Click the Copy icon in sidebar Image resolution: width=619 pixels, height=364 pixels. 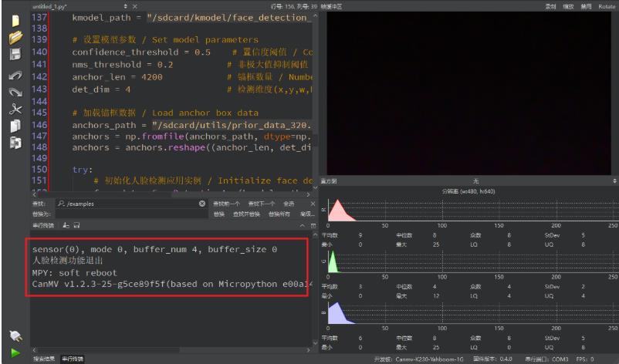click(x=15, y=125)
